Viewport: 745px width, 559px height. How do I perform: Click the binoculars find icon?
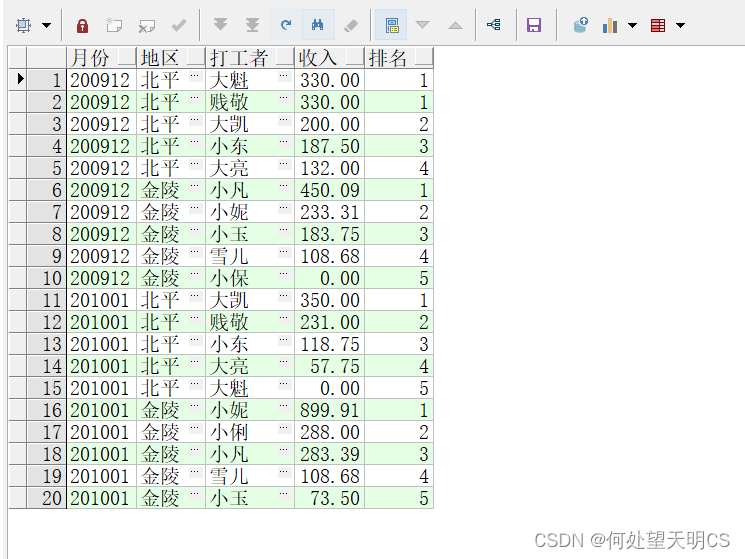pos(317,25)
